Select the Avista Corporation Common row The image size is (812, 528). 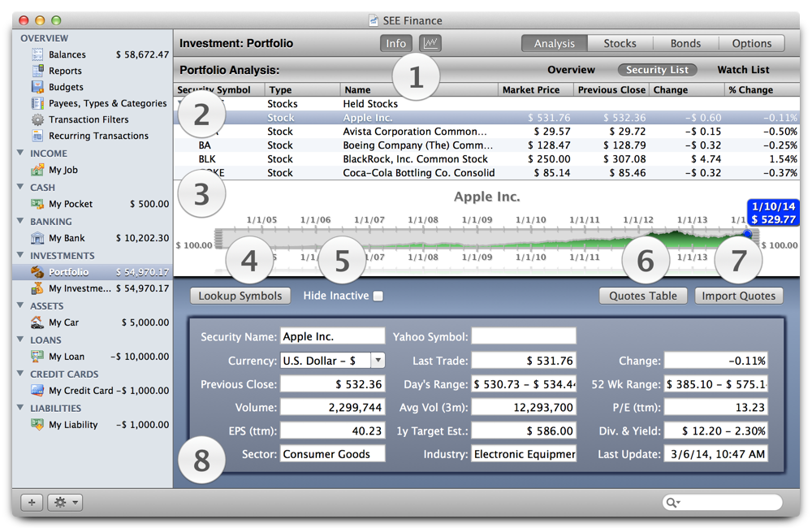click(x=486, y=132)
